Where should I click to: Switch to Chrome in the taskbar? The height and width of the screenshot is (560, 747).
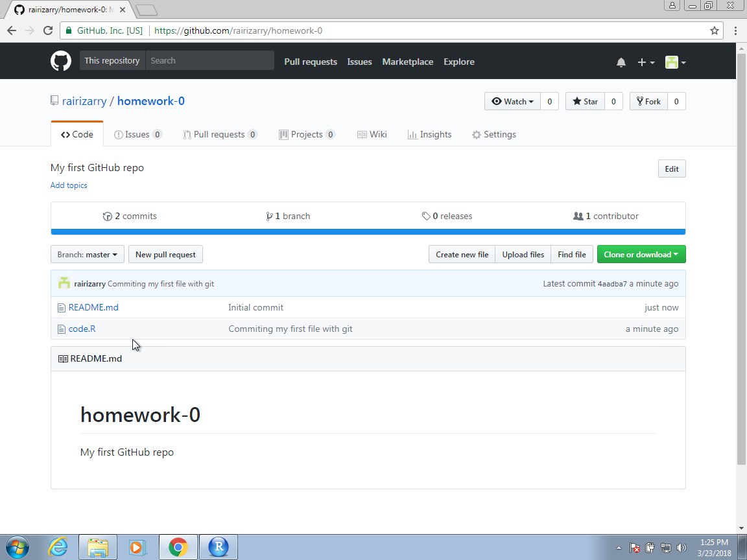point(178,547)
